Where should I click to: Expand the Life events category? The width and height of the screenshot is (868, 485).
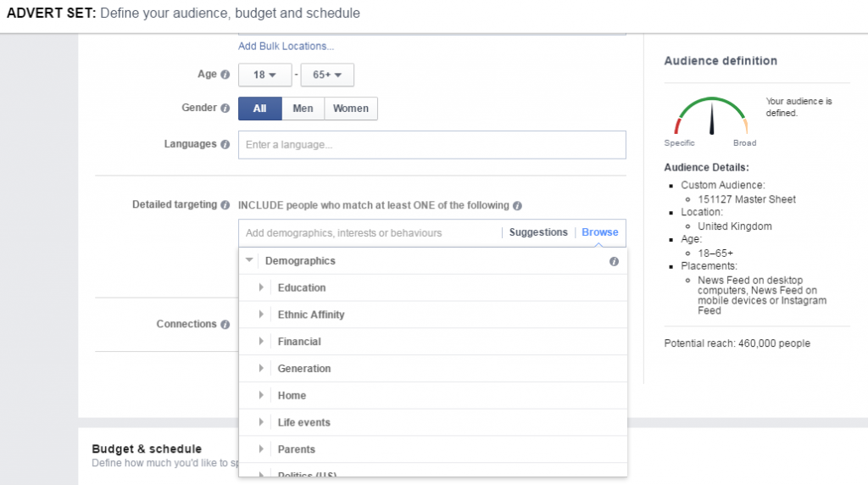click(x=261, y=422)
